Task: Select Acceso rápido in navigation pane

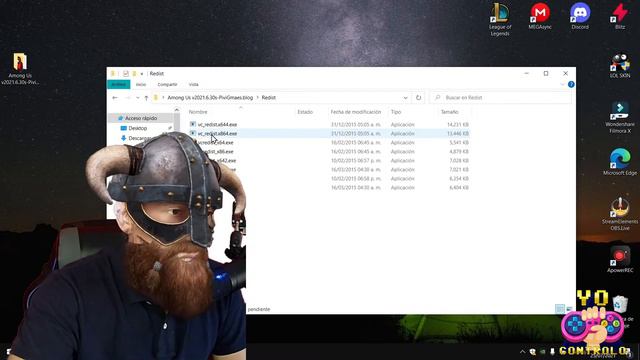Action: (141, 118)
